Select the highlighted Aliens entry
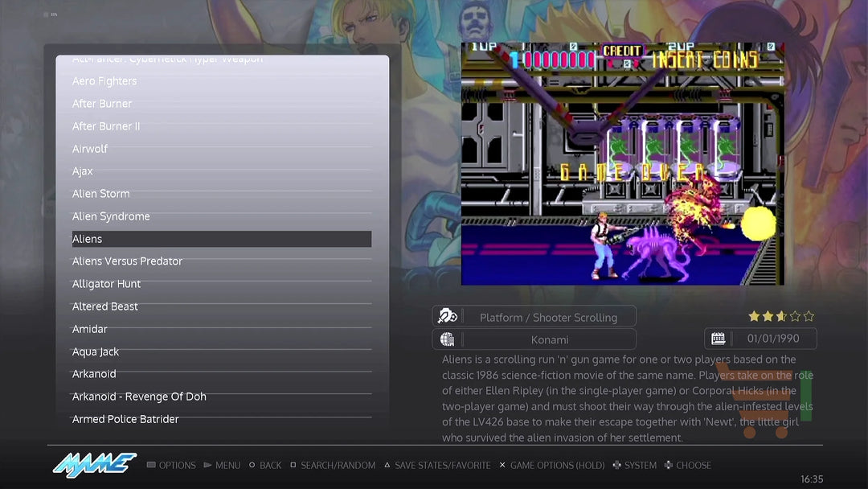The image size is (868, 489). (x=222, y=239)
